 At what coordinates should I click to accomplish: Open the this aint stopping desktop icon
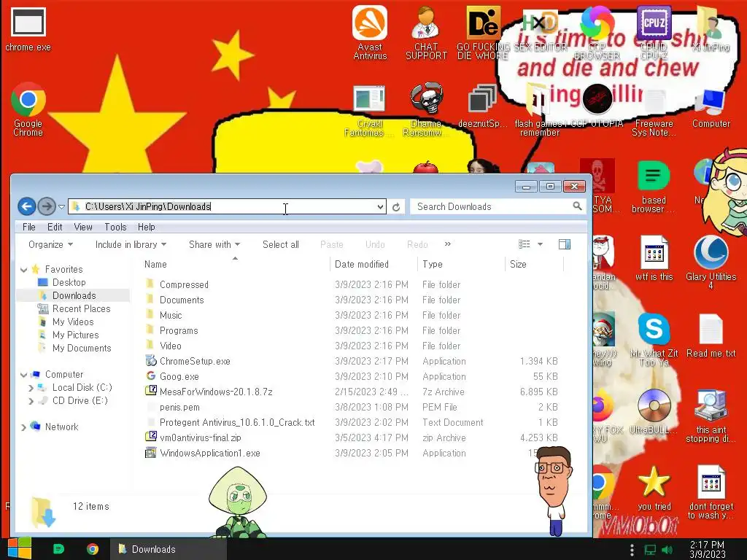coord(711,416)
